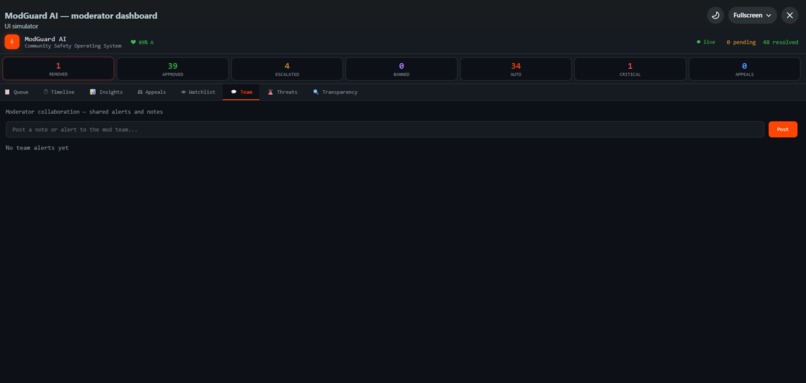Screen dimensions: 806x383
Task: Go to the Appeals tab with scales icon
Action: [x=152, y=92]
